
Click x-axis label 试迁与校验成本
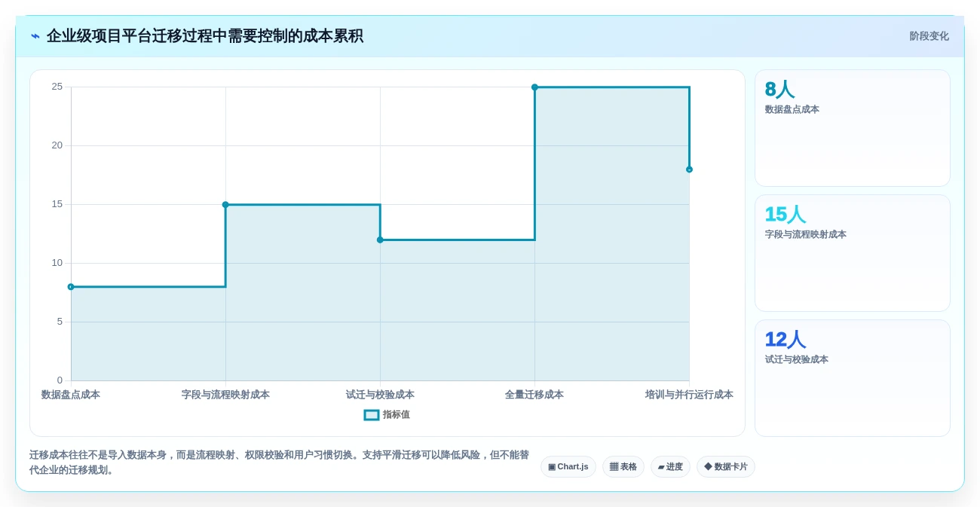pos(380,395)
